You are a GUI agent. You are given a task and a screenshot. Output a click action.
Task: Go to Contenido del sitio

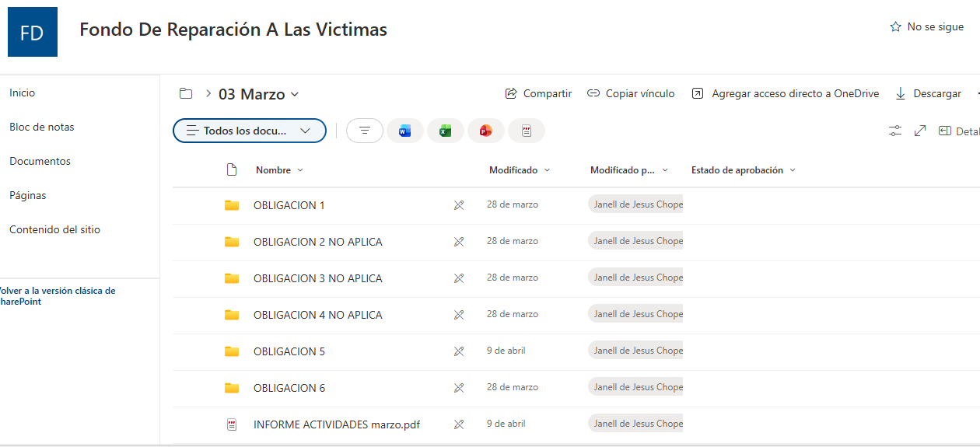(x=54, y=229)
